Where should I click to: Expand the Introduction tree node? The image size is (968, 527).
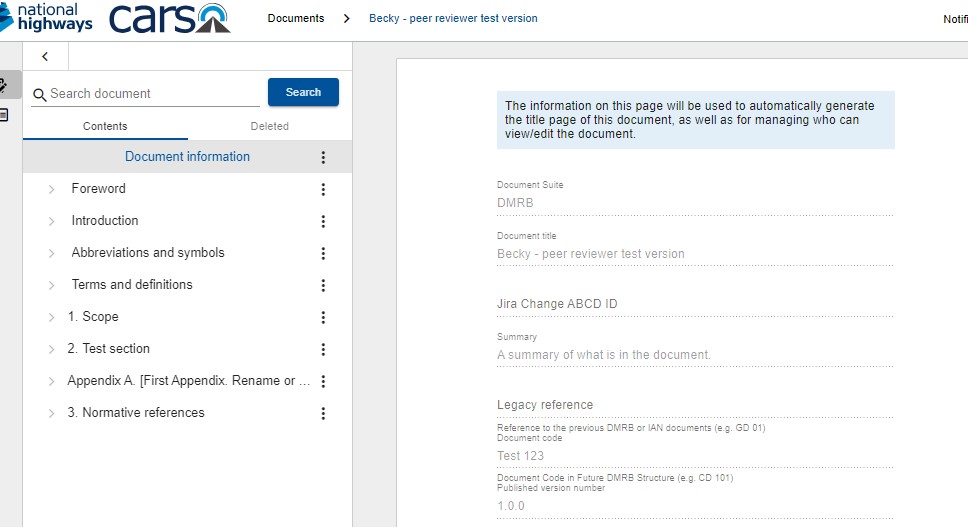52,221
